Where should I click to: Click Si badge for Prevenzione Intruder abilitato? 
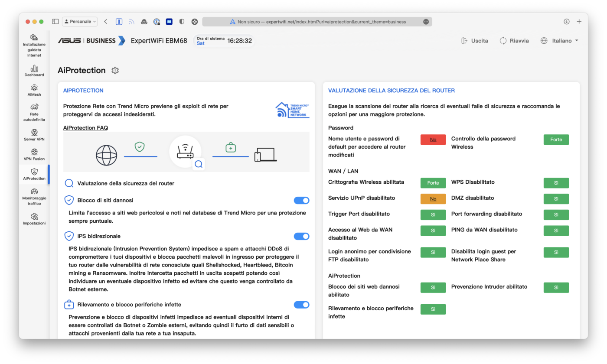point(556,287)
